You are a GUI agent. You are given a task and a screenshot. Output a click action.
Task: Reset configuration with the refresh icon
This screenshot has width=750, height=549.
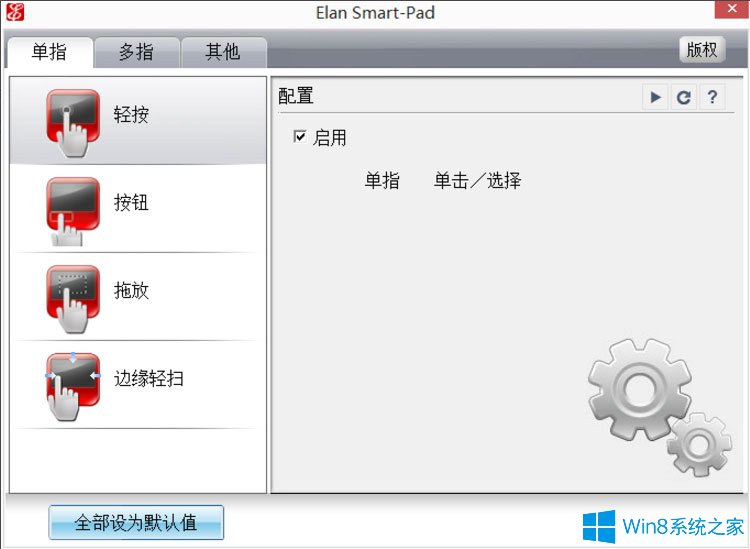click(x=684, y=97)
